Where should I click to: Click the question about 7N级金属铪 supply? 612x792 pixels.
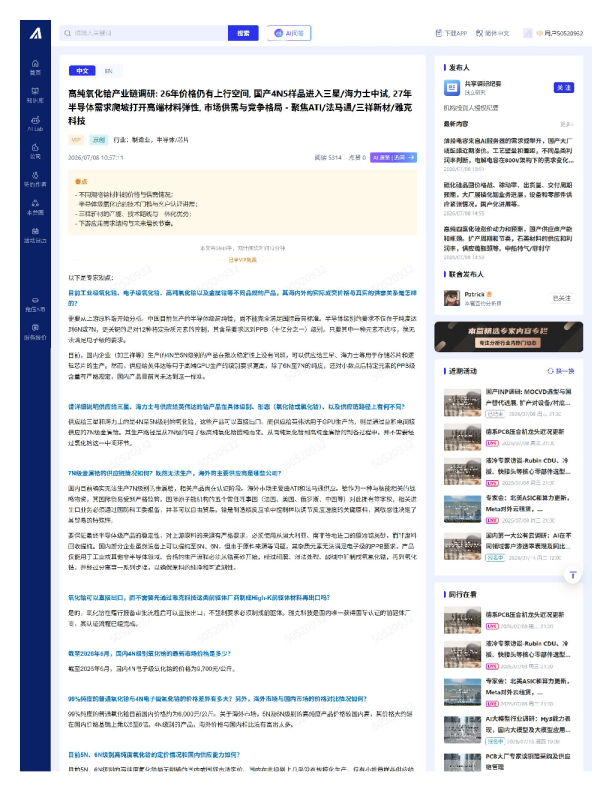[x=175, y=473]
